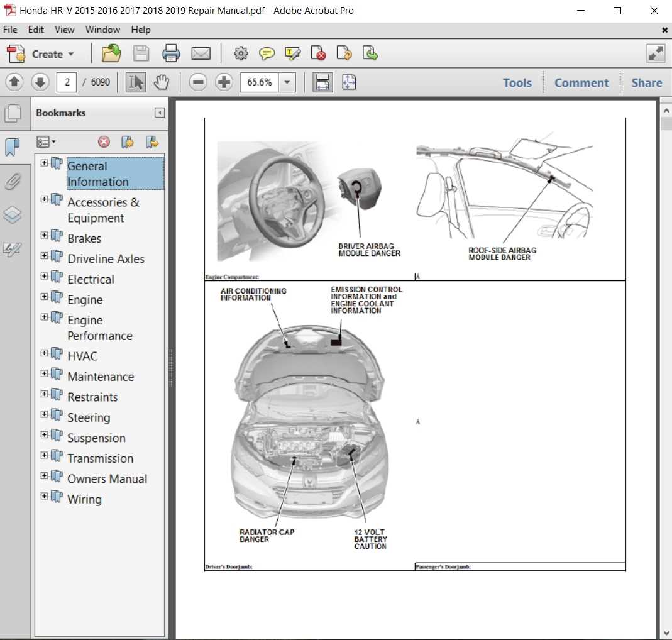Expand the Driveline Axles bookmark
672x640 pixels.
(44, 255)
